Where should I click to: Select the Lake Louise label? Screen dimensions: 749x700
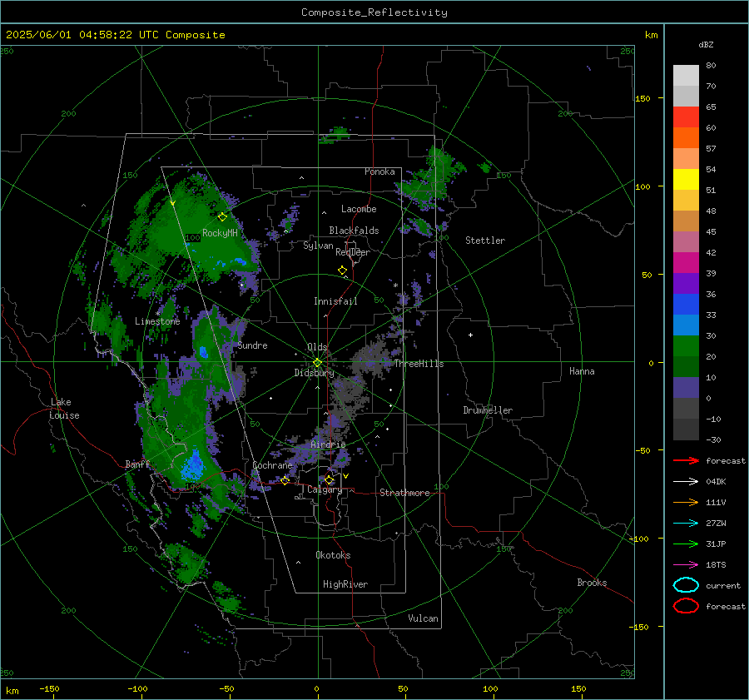(64, 409)
